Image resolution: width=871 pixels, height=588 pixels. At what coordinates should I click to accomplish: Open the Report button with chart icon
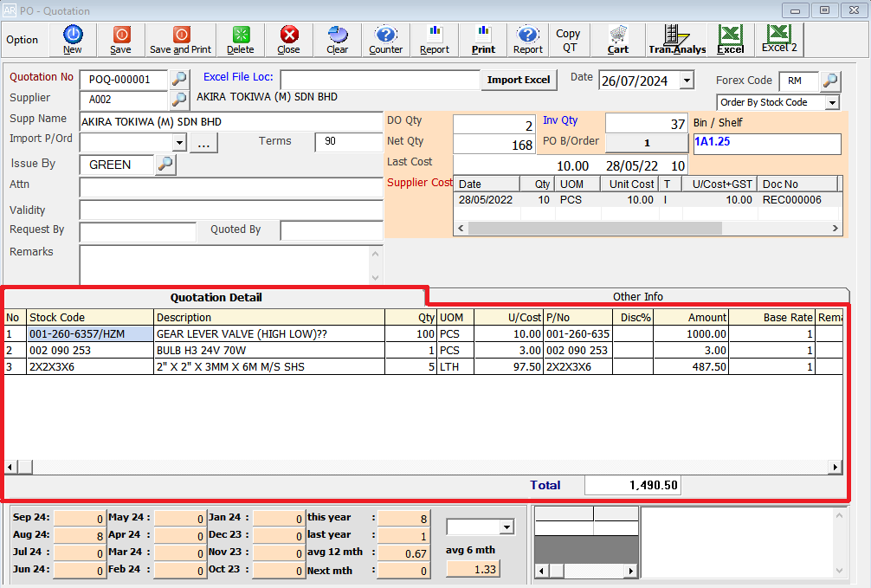pyautogui.click(x=435, y=40)
